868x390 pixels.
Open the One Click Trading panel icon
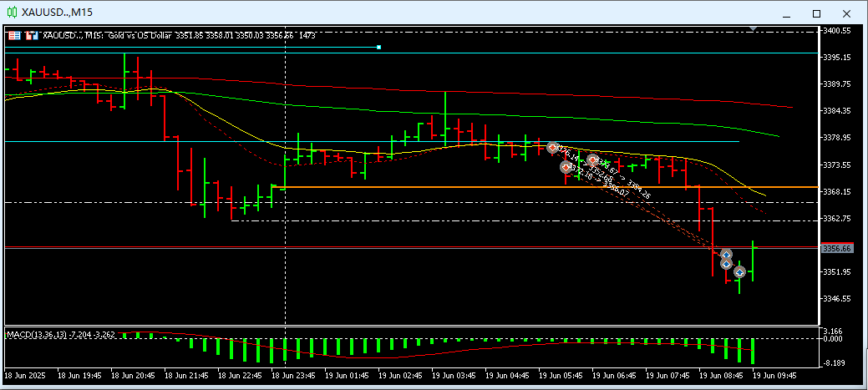15,35
